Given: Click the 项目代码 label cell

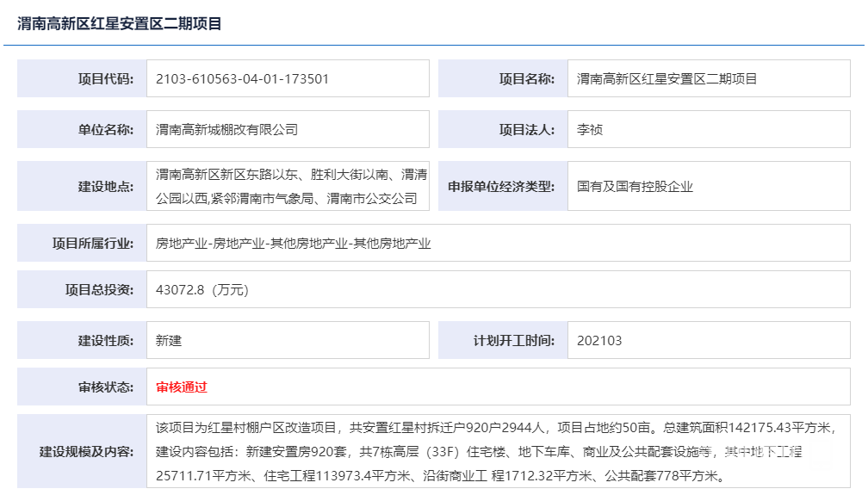Looking at the screenshot, I should 83,78.
